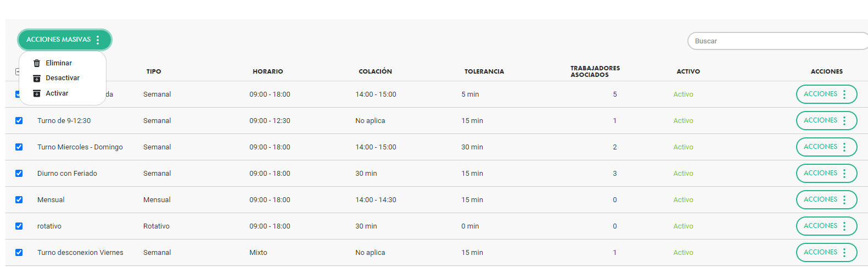Sort by the Horario column header
The height and width of the screenshot is (267, 868).
click(268, 71)
